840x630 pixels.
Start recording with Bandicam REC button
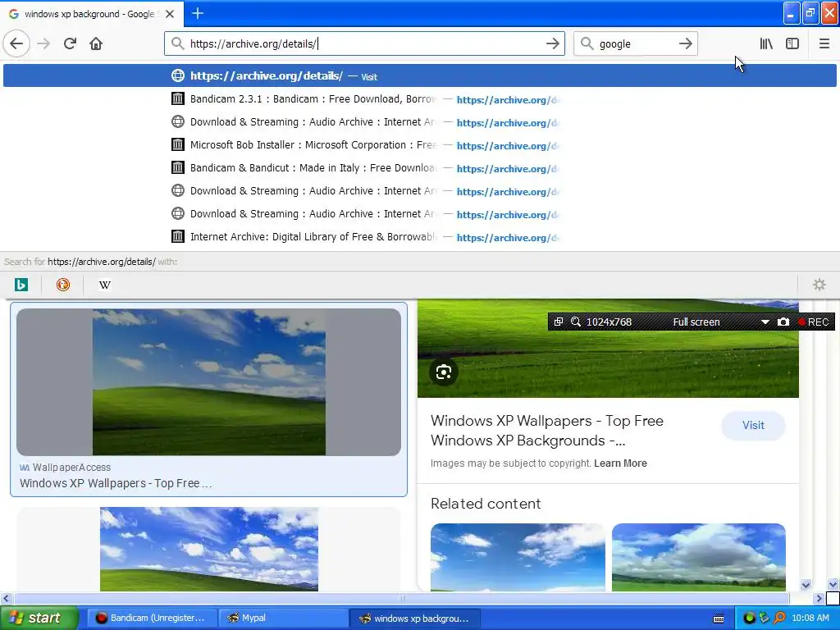(x=814, y=322)
